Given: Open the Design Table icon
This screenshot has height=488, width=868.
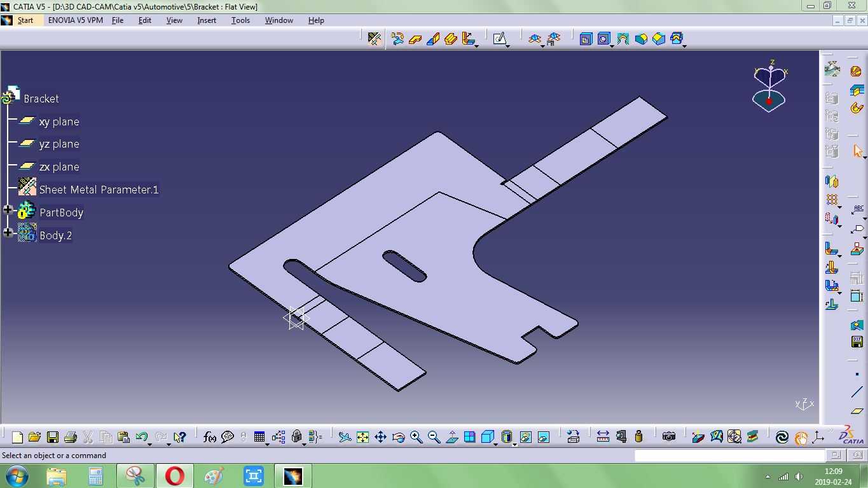Looking at the screenshot, I should (x=259, y=437).
